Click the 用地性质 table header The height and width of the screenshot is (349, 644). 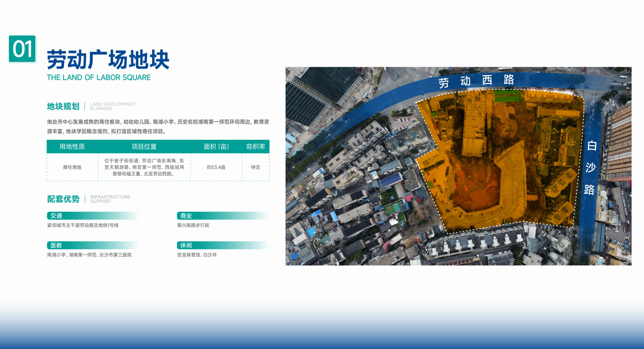[72, 147]
